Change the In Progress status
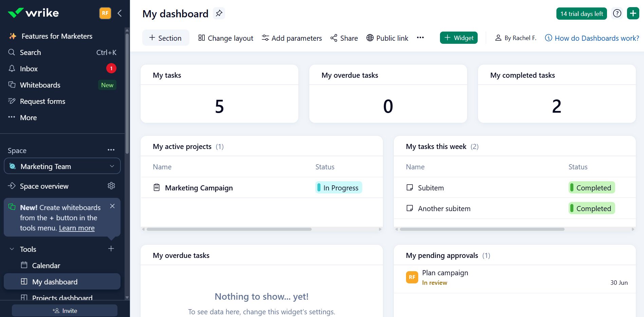The image size is (644, 317). [339, 188]
